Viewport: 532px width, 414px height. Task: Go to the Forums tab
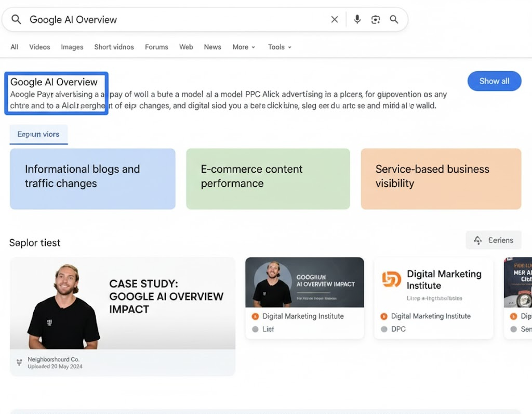pyautogui.click(x=156, y=47)
